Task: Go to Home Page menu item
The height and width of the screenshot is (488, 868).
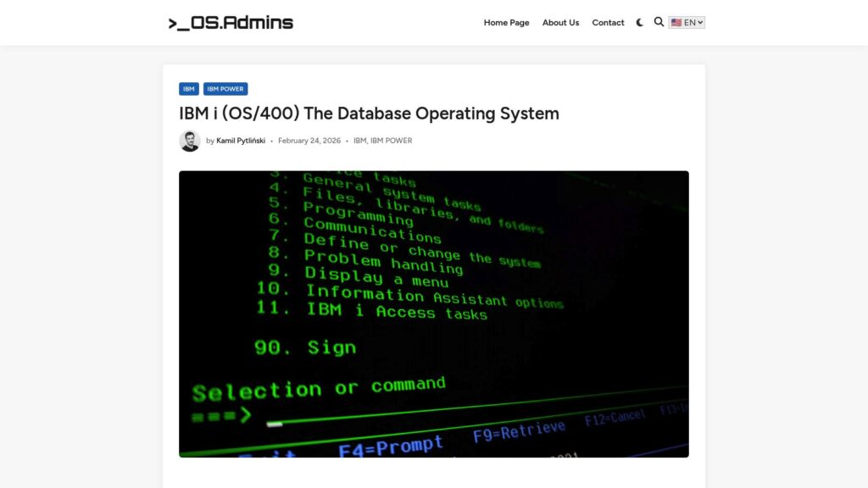Action: pyautogui.click(x=507, y=23)
